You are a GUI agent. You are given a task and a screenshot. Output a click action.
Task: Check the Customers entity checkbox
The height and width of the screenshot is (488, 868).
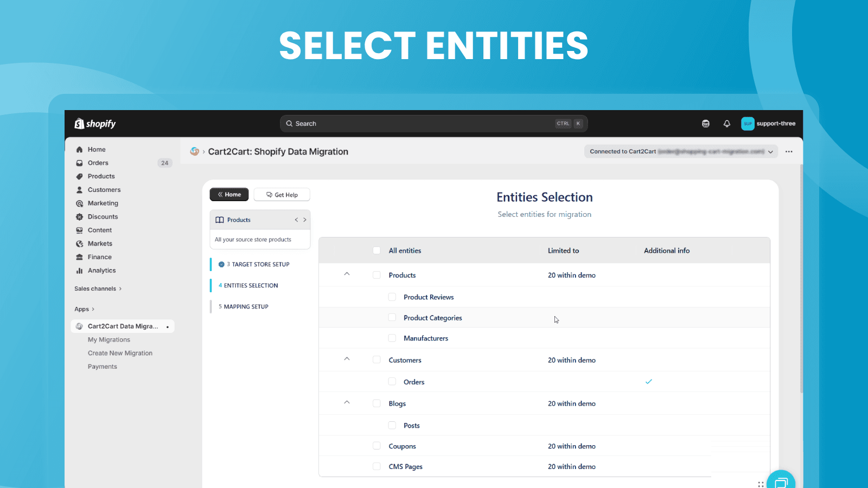(x=376, y=359)
